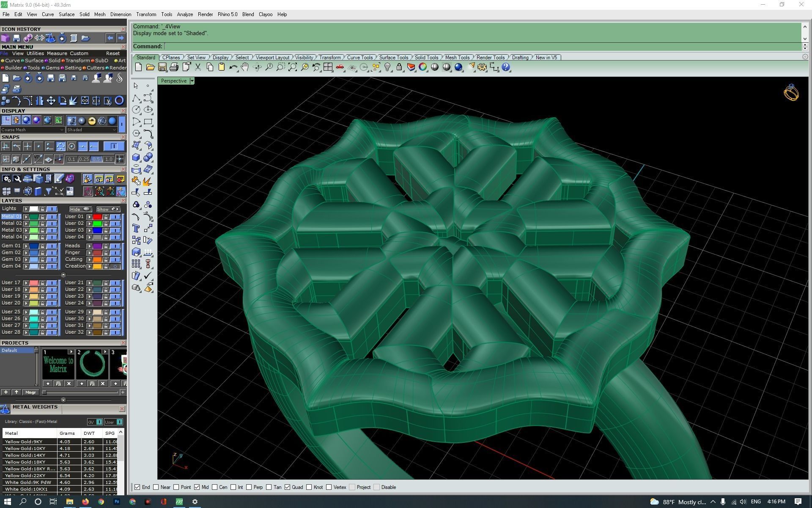Click the Mngr button in Projects
812x508 pixels.
pos(30,392)
